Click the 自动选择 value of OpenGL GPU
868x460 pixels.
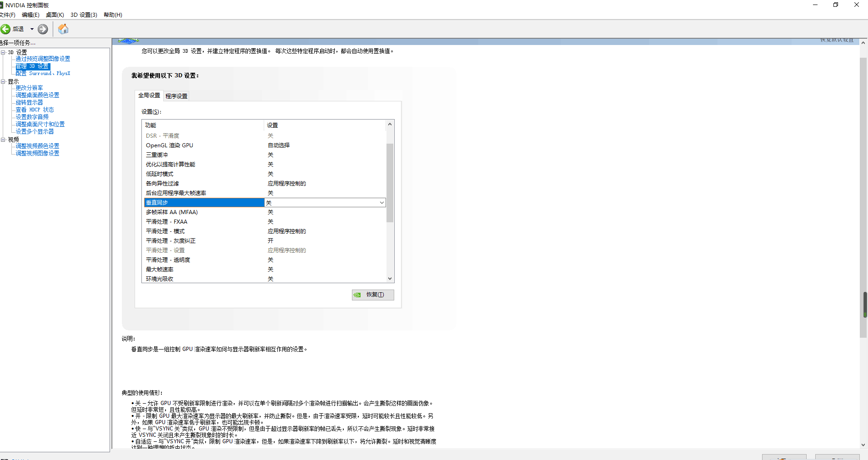279,145
